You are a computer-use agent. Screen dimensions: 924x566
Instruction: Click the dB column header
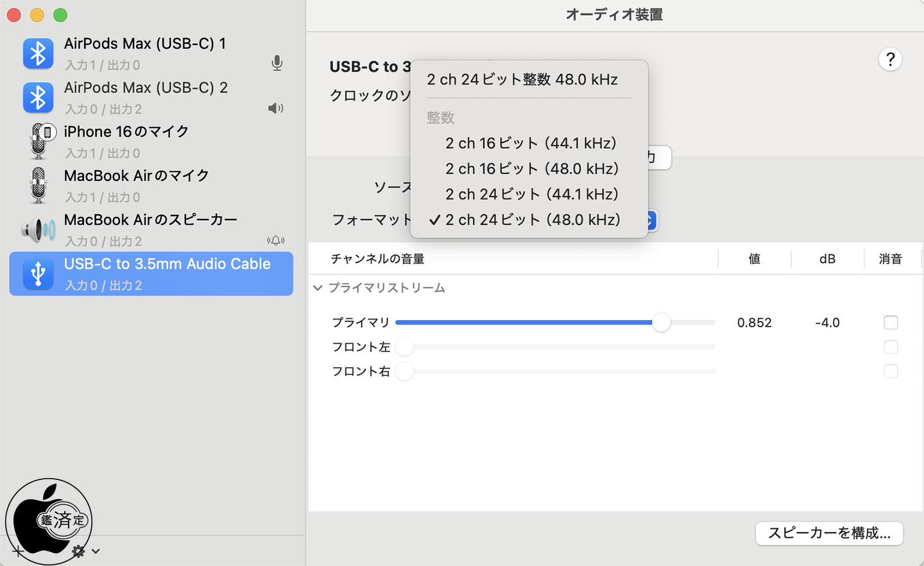pyautogui.click(x=827, y=259)
